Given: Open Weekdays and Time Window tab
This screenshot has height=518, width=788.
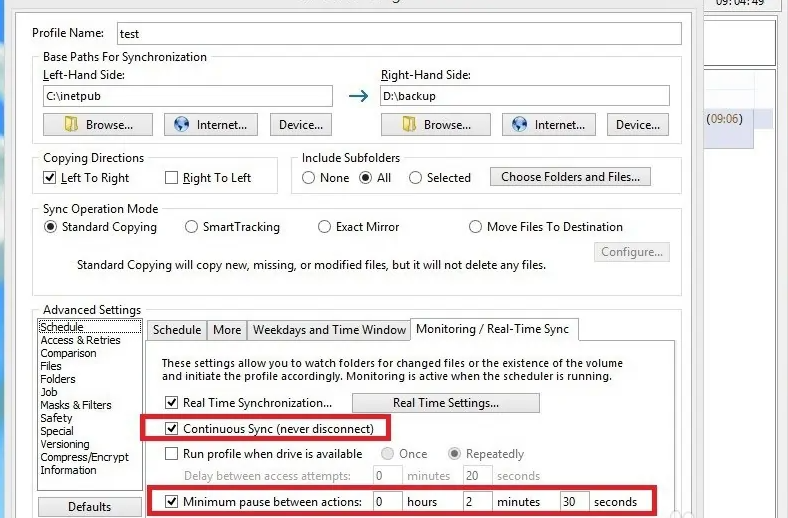Looking at the screenshot, I should pos(329,330).
